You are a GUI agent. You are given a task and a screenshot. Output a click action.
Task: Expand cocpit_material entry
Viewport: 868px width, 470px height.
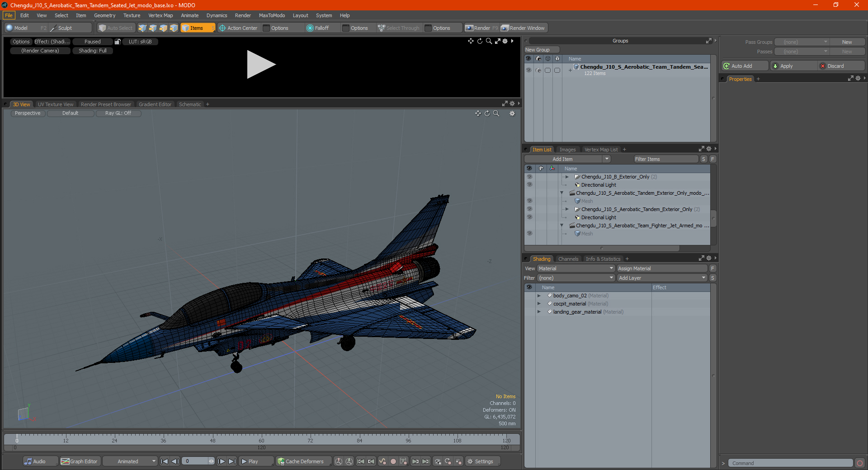539,304
